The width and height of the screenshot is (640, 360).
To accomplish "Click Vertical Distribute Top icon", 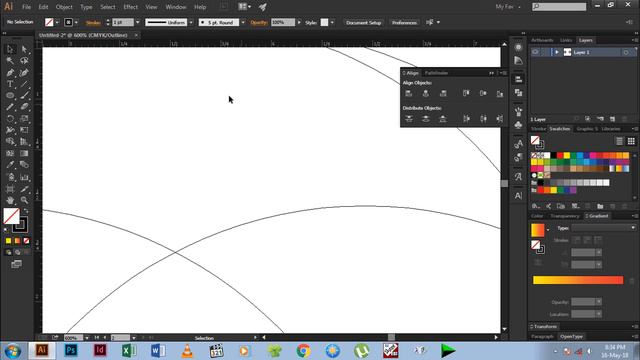I will [x=409, y=119].
